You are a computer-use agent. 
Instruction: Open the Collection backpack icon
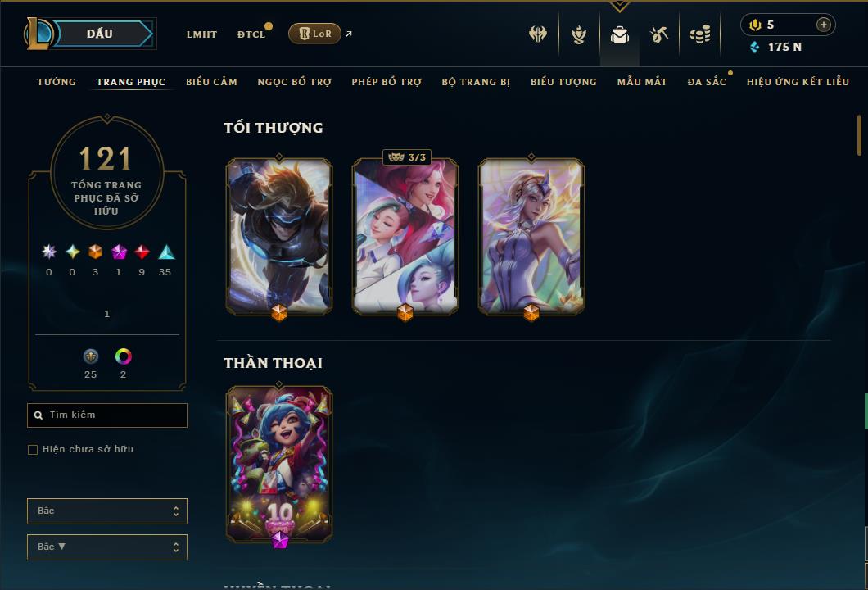coord(619,35)
